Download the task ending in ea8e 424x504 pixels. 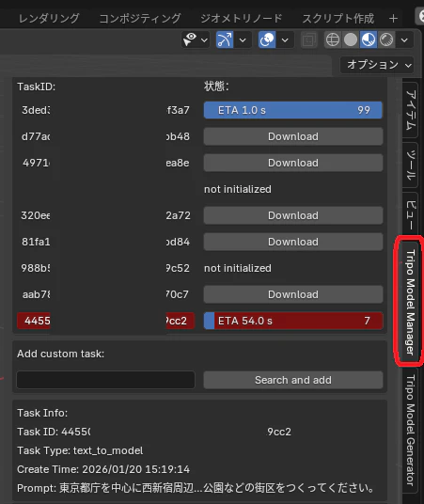click(292, 163)
